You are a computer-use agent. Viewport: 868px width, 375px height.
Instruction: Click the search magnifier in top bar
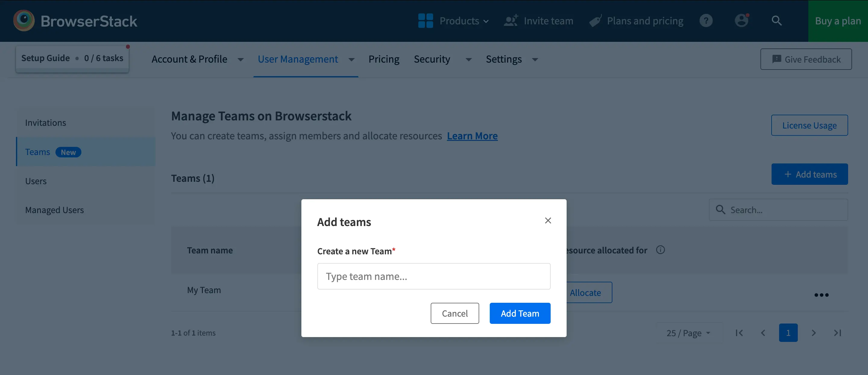tap(777, 21)
